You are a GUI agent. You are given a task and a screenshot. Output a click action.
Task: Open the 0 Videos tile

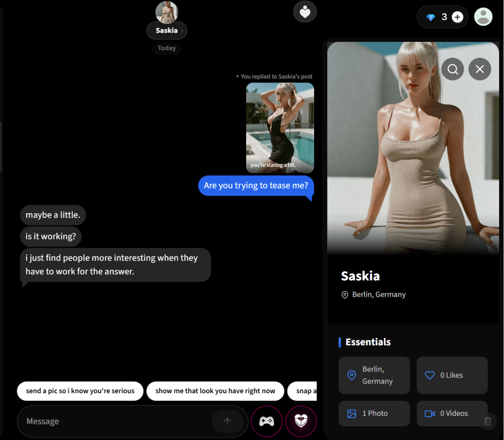point(452,413)
